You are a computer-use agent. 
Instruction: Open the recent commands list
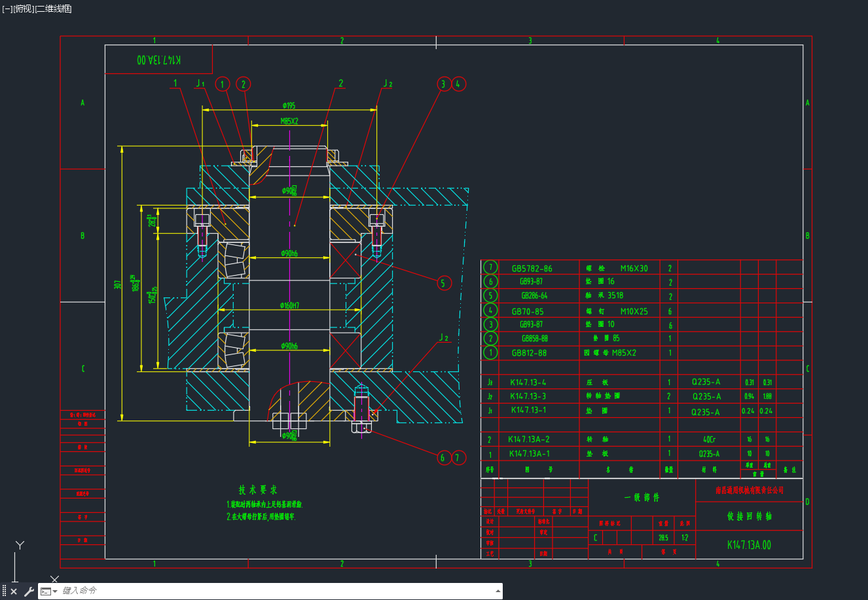(48, 591)
